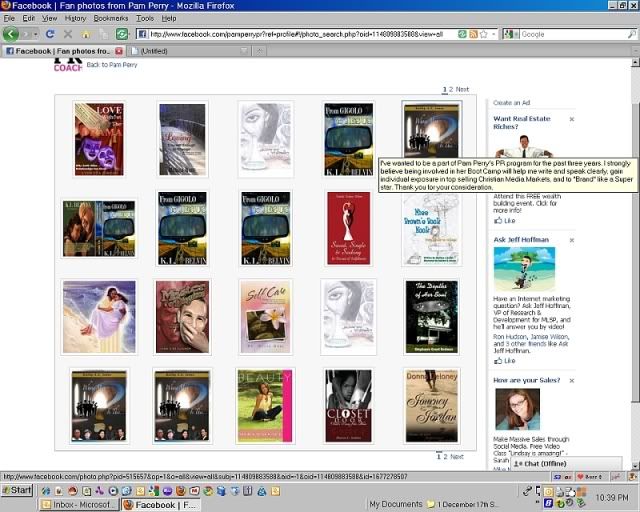
Task: Go to page 2 in bottom pagination
Action: pyautogui.click(x=446, y=456)
